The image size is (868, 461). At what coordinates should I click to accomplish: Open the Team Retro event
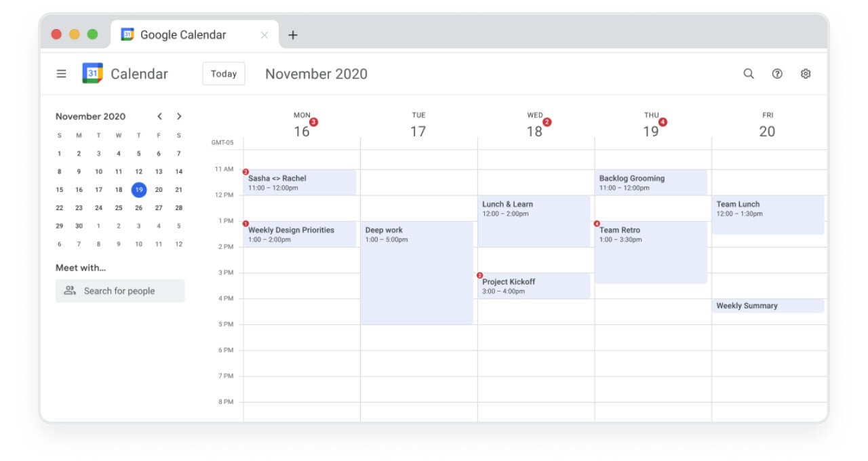click(651, 252)
